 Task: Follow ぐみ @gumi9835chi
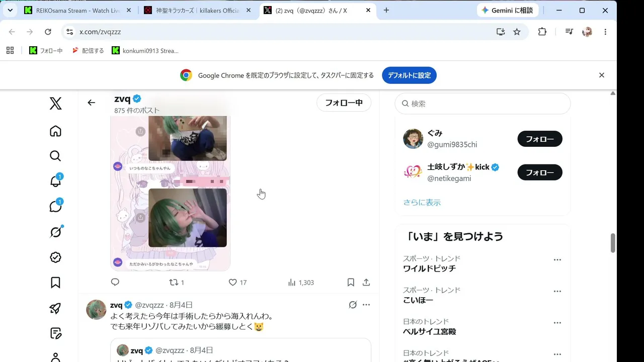click(540, 139)
